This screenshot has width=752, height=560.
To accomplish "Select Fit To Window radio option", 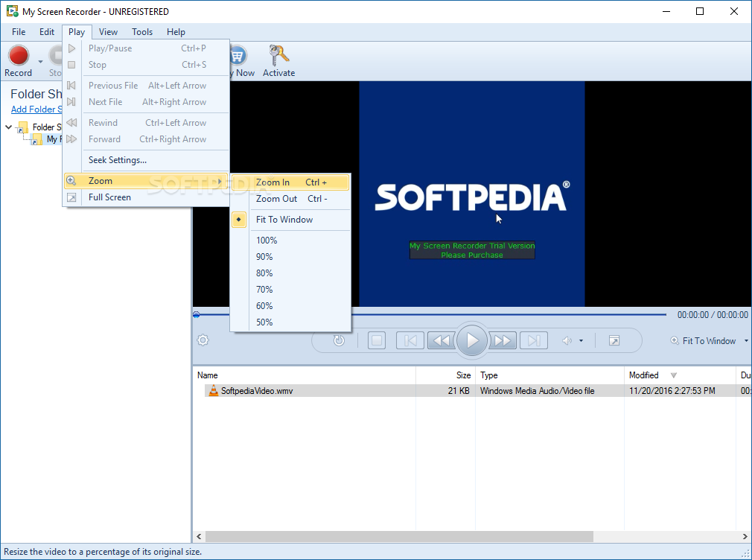I will click(x=290, y=219).
